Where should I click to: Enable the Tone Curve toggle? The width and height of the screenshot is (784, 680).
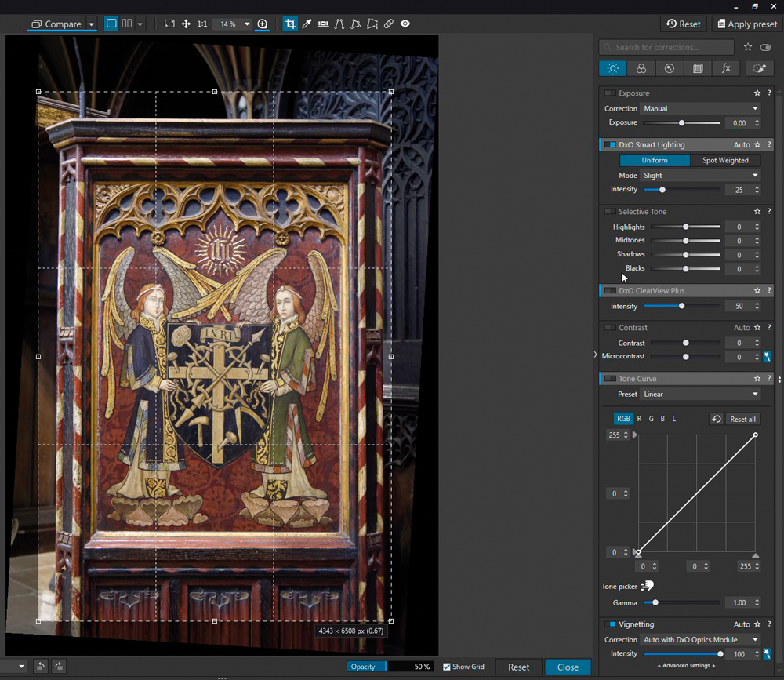(609, 379)
